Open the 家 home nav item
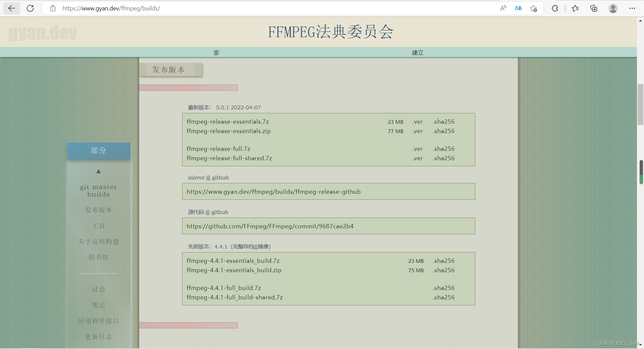 [x=216, y=53]
